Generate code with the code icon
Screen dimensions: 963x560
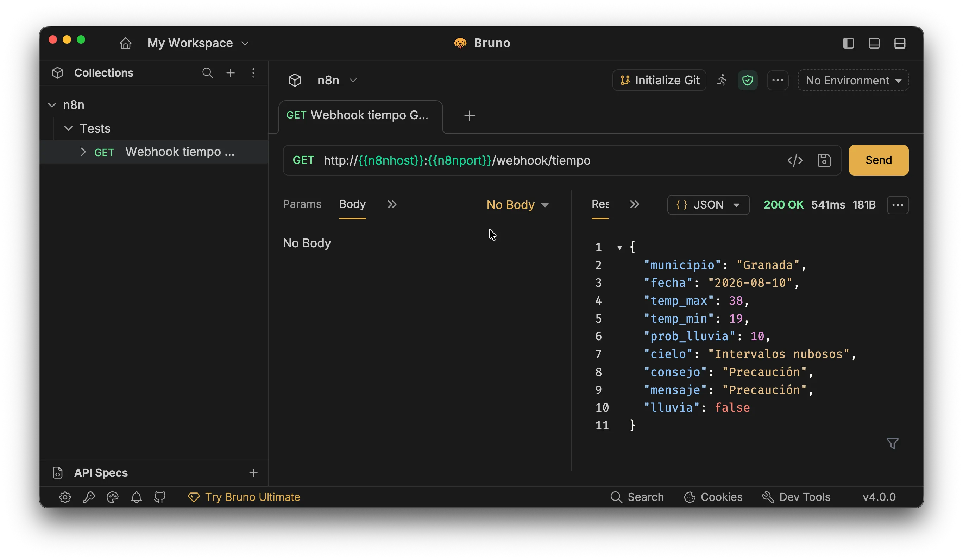[x=795, y=160]
